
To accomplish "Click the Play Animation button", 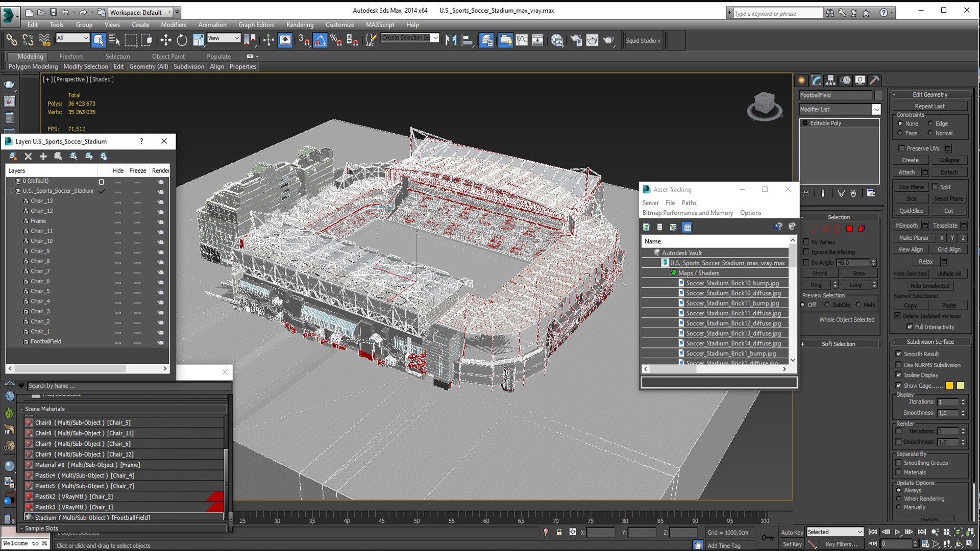I will 897,532.
